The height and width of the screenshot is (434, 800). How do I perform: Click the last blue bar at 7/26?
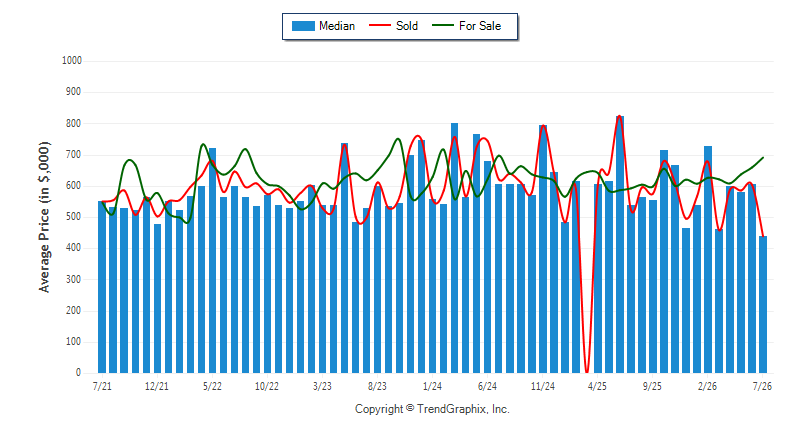coord(763,304)
